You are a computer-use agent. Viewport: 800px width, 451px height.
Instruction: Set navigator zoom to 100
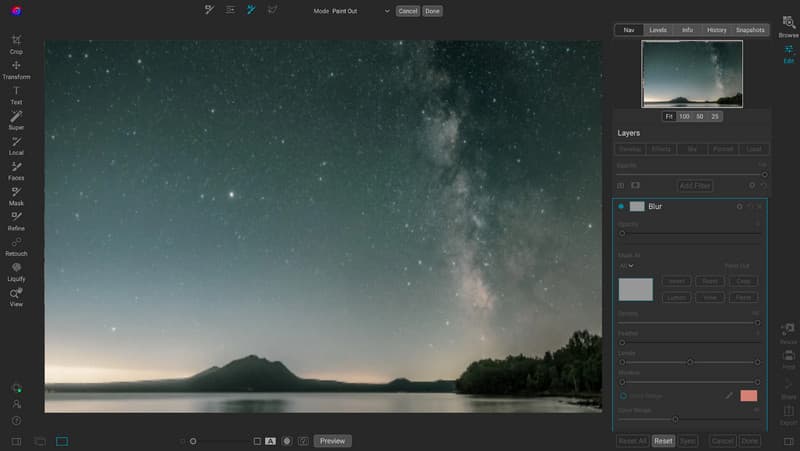684,116
